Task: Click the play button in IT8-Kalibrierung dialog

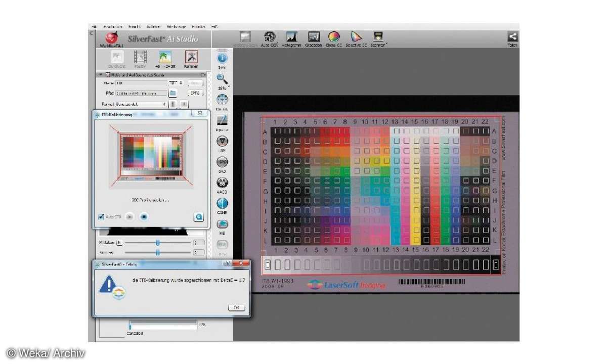Action: (x=129, y=217)
